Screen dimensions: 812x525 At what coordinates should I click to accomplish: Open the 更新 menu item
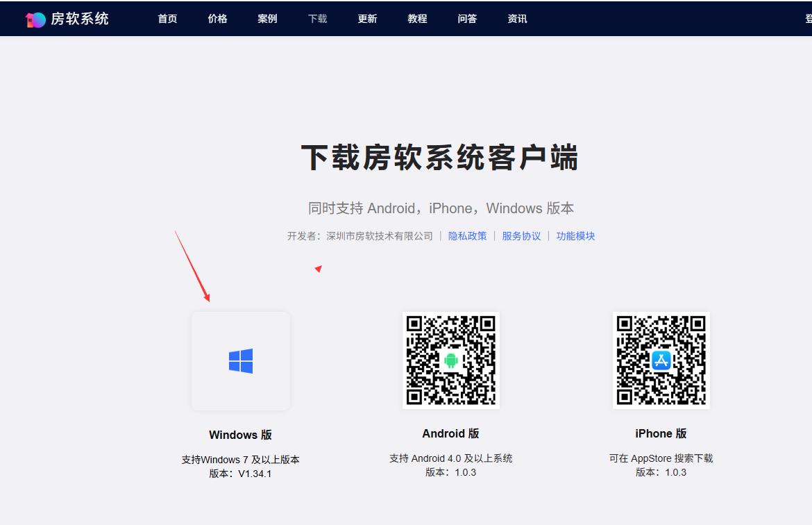367,19
